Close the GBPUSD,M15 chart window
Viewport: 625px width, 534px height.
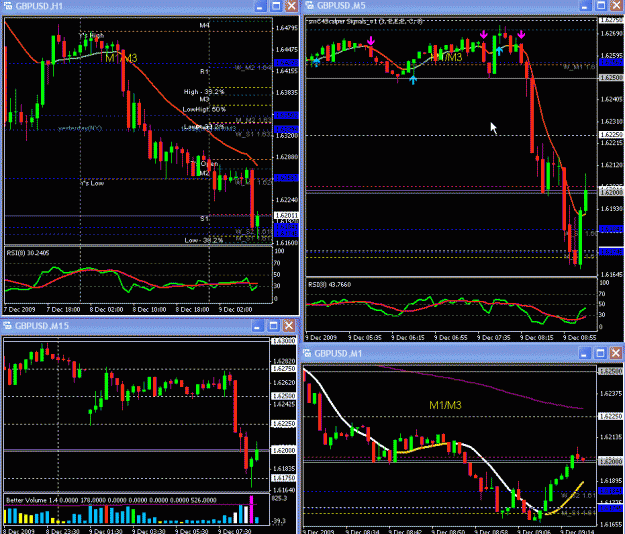point(289,326)
